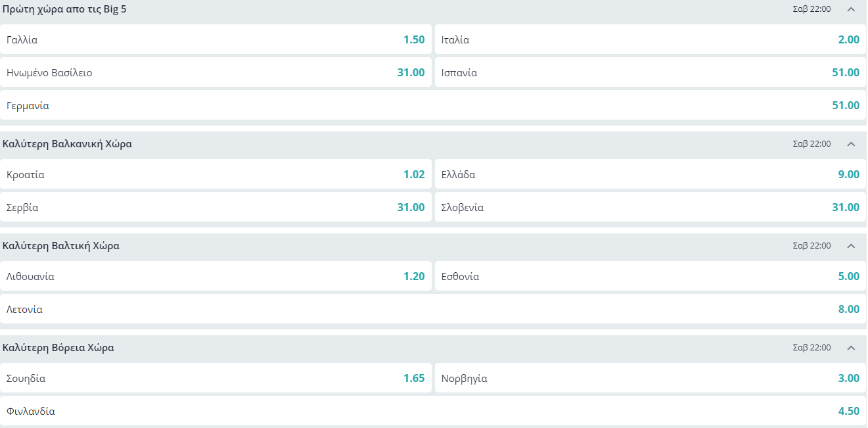Select Λετονία at odds 8.00
Viewport: 868px width, 428px height.
[433, 310]
